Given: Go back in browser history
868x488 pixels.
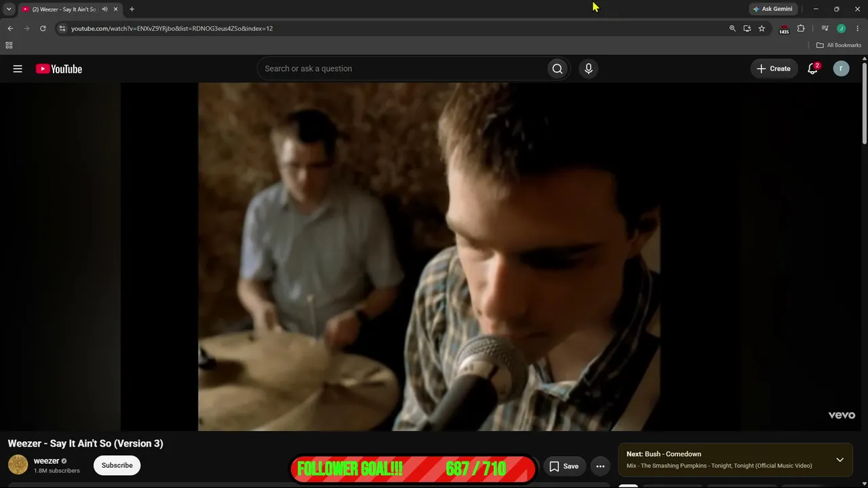Looking at the screenshot, I should click(x=10, y=28).
